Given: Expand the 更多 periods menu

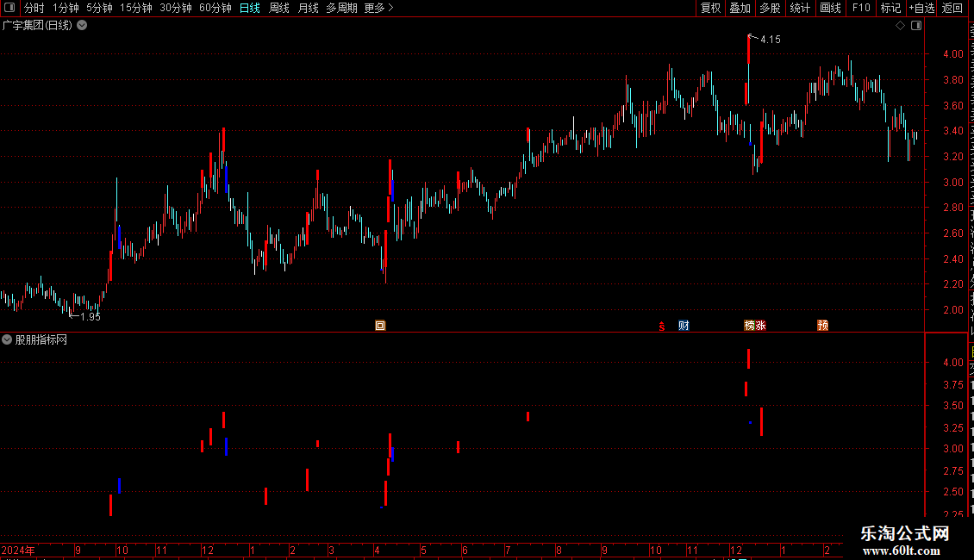Looking at the screenshot, I should tap(378, 8).
